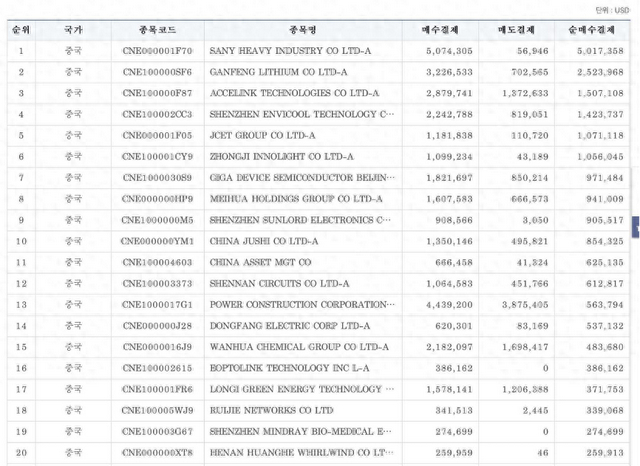Click the 매수결제 column header

click(440, 30)
